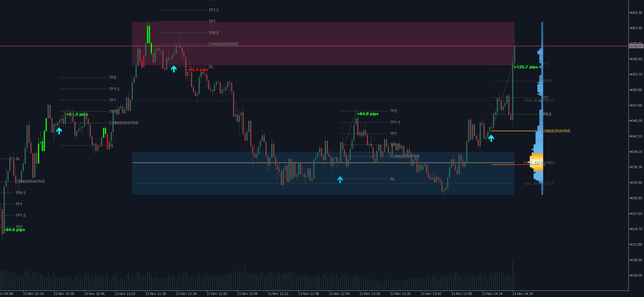Select the yellow CONSERVATIVE entry label

556,131
